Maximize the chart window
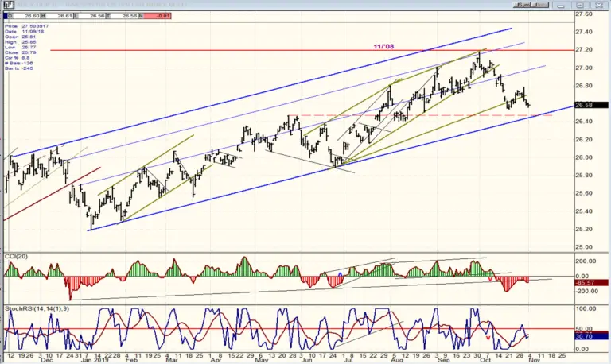611x364 pixels. [580, 5]
